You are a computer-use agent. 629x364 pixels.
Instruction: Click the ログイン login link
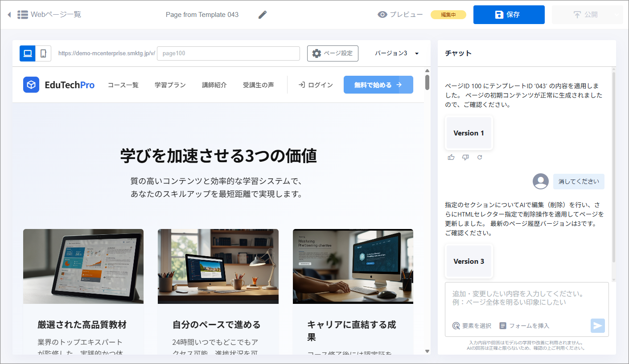point(316,85)
